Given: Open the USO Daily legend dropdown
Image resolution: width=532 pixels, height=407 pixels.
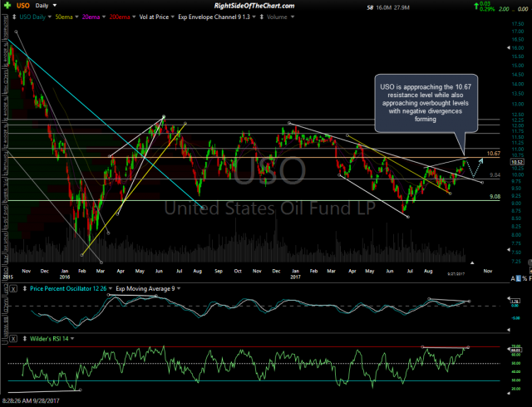Looking at the screenshot, I should (x=50, y=17).
